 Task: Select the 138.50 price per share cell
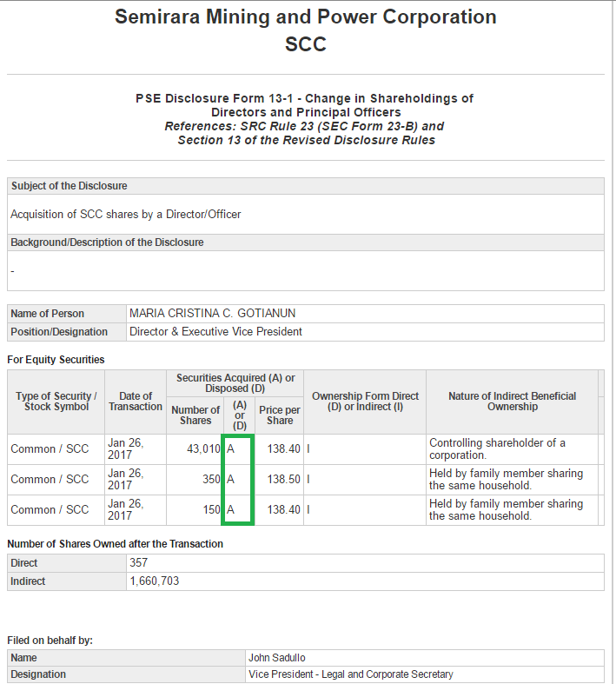[283, 480]
